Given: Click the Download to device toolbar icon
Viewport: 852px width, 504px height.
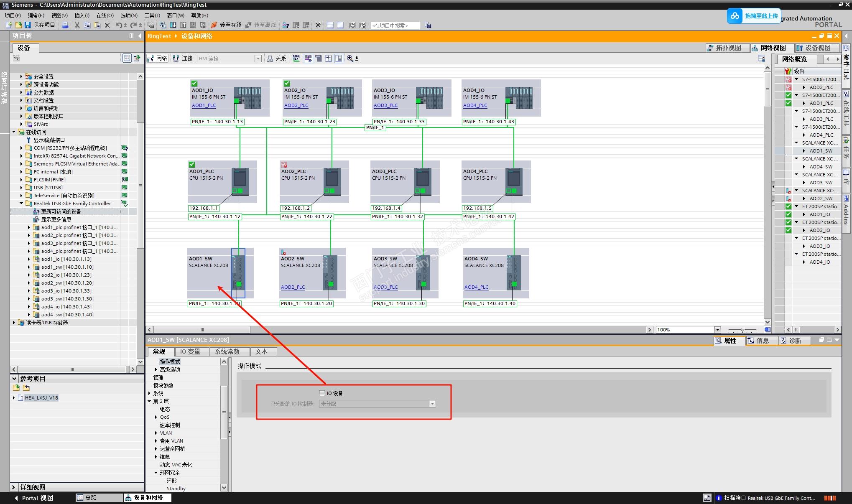Looking at the screenshot, I should [x=173, y=25].
